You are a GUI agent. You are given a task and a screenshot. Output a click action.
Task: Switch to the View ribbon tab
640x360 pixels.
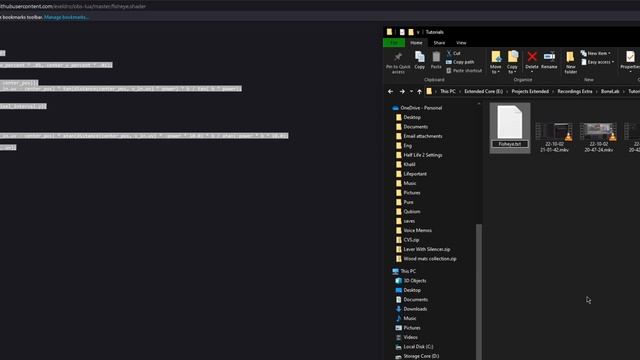click(x=461, y=43)
